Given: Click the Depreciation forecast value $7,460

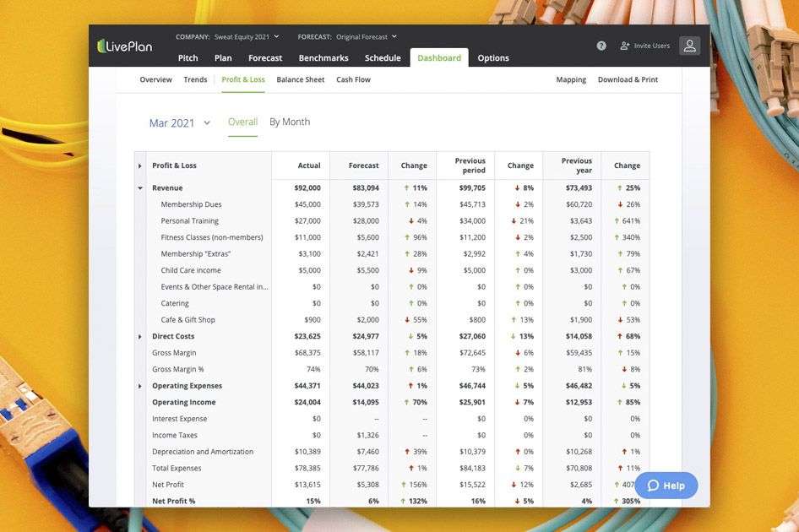Looking at the screenshot, I should 368,452.
